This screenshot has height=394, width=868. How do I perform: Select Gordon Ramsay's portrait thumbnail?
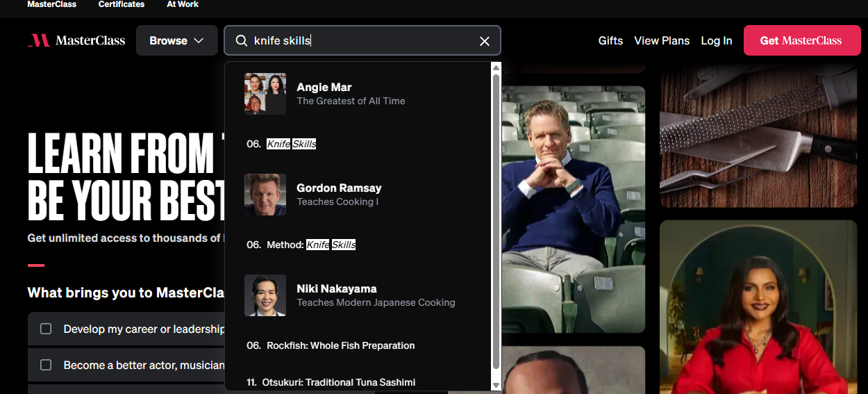(x=265, y=195)
